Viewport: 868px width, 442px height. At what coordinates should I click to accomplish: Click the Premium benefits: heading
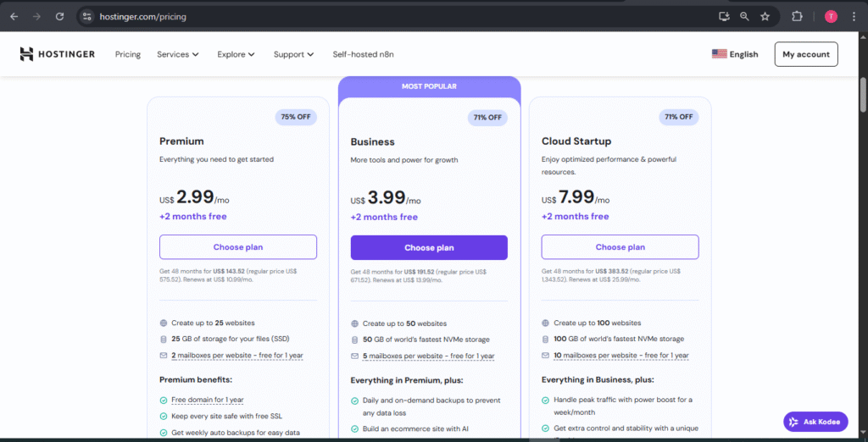(196, 379)
